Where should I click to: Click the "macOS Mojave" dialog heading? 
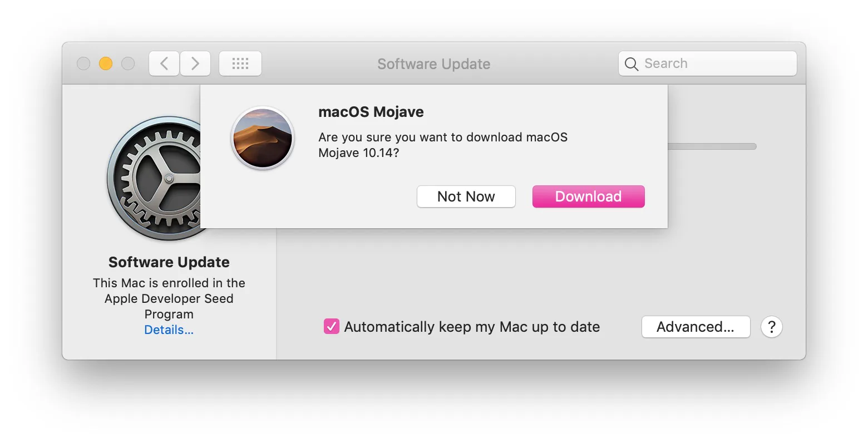pos(371,112)
